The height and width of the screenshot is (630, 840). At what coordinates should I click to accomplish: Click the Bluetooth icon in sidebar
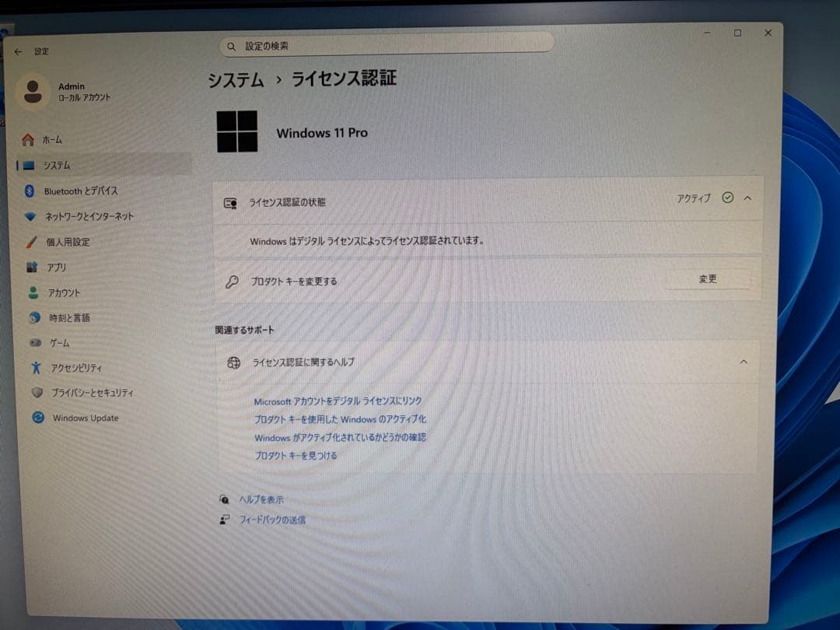tap(30, 191)
